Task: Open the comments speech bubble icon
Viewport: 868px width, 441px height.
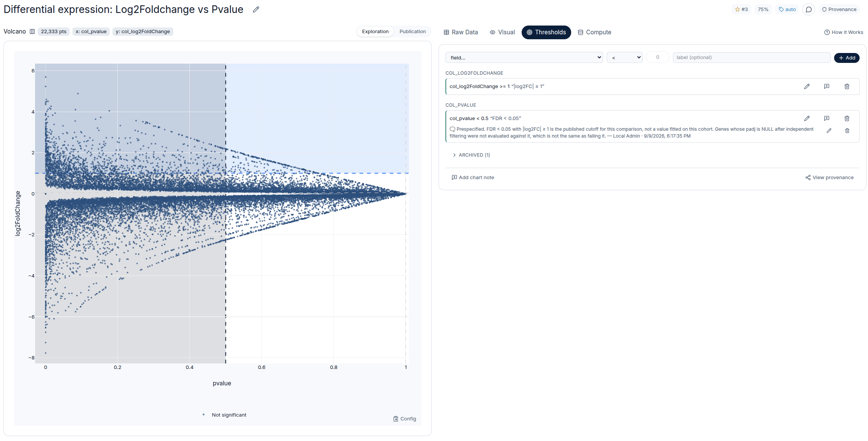Action: 809,10
